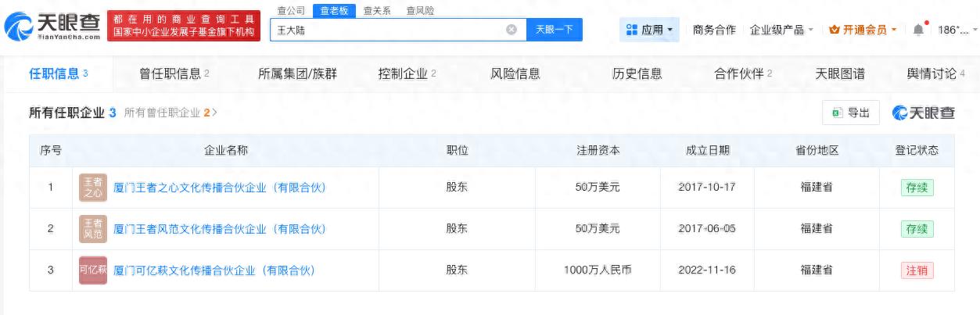
Task: Open the 曾任职信息 tab
Action: click(x=174, y=73)
